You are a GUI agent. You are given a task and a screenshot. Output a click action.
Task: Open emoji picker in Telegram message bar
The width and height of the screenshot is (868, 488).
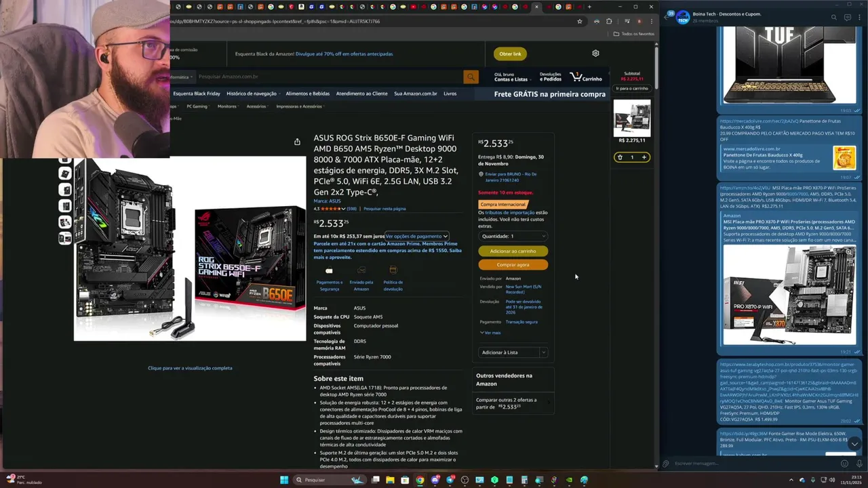click(x=844, y=464)
